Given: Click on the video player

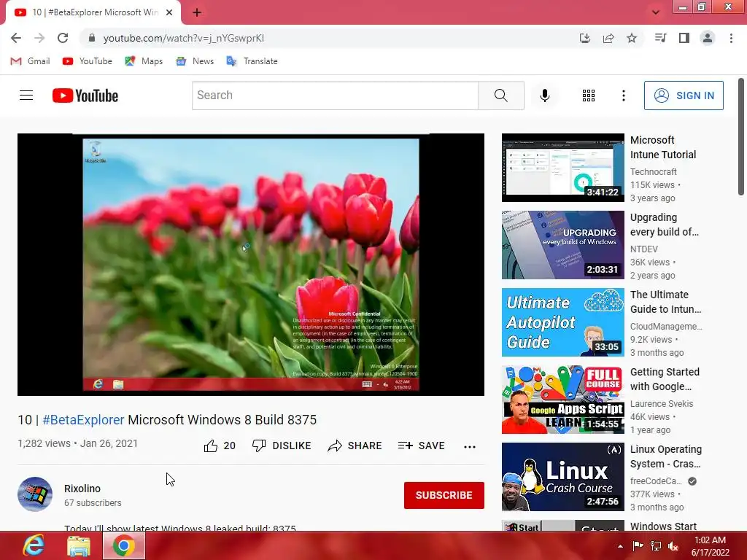Looking at the screenshot, I should pyautogui.click(x=251, y=264).
